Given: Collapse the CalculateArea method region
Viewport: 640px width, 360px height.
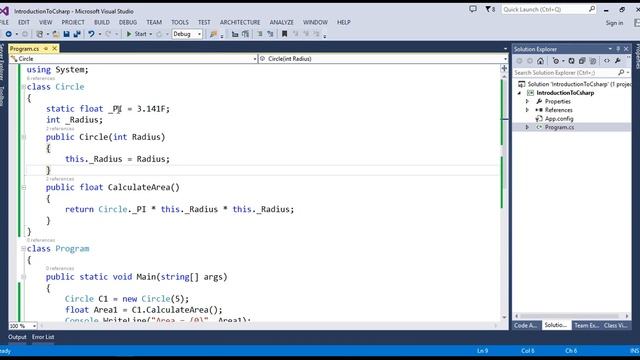Looking at the screenshot, I should 24,187.
